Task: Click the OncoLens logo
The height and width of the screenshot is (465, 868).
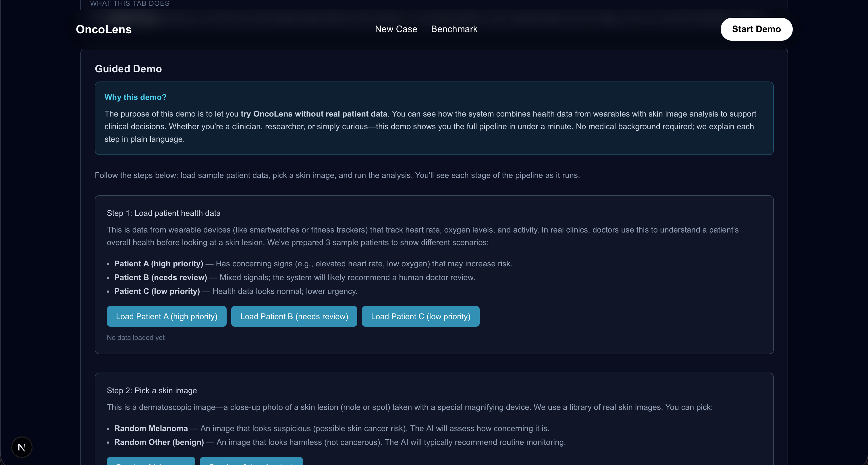Action: click(103, 29)
